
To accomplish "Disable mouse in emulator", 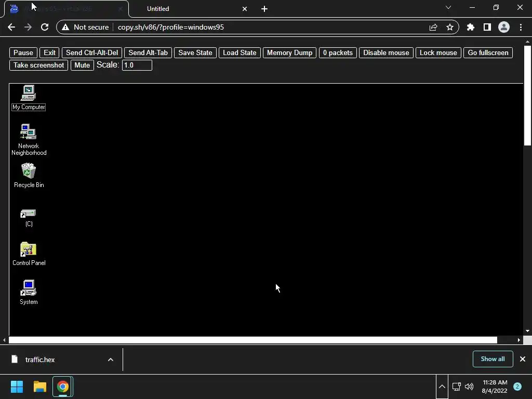I will click(x=386, y=53).
